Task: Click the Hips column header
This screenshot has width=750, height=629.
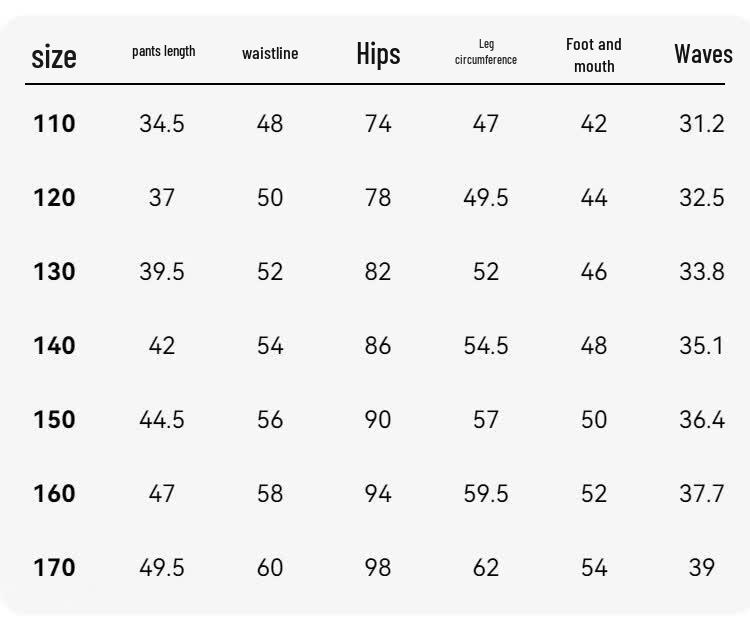Action: point(378,54)
